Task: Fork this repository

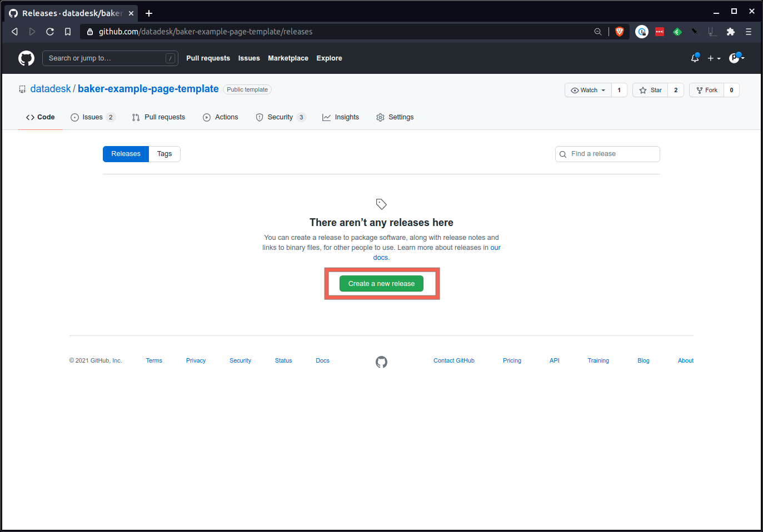Action: (x=707, y=90)
